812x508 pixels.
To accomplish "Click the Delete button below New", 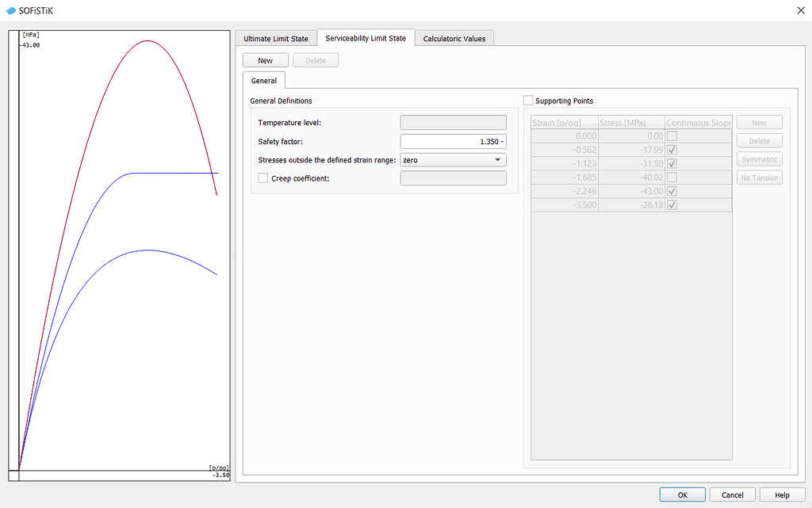I will pyautogui.click(x=315, y=59).
